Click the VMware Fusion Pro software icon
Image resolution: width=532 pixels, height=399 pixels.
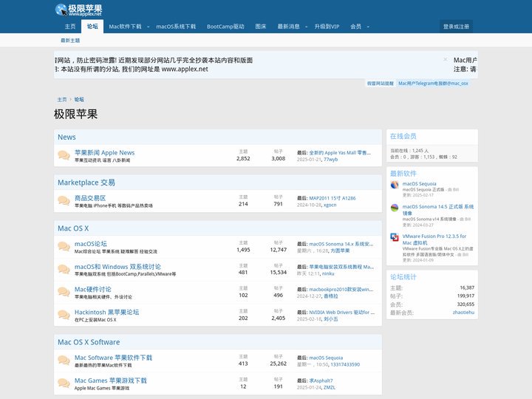point(395,237)
